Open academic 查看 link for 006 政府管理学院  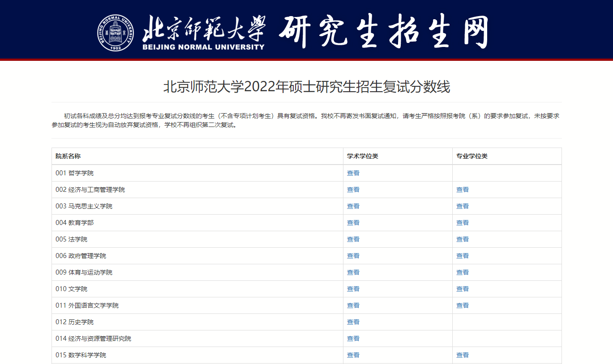click(353, 256)
